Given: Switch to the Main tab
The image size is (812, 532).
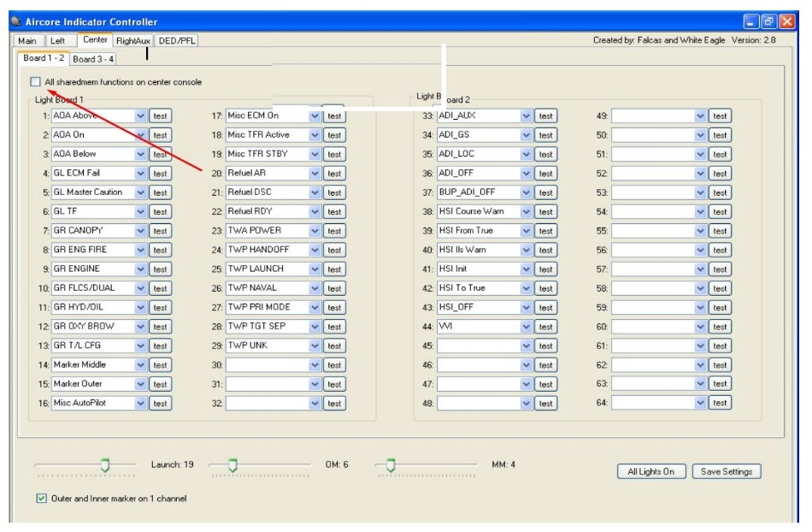Looking at the screenshot, I should [x=27, y=40].
